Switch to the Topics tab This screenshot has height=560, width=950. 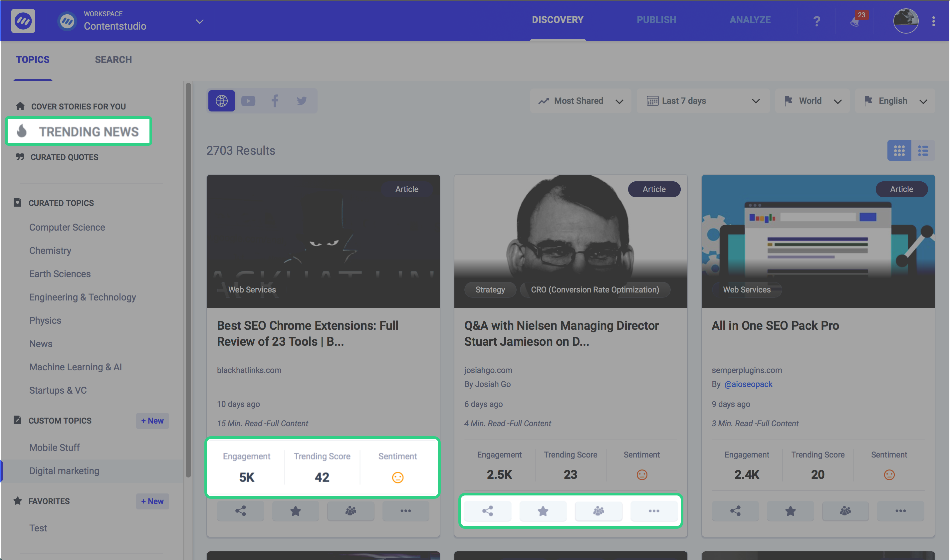click(33, 60)
